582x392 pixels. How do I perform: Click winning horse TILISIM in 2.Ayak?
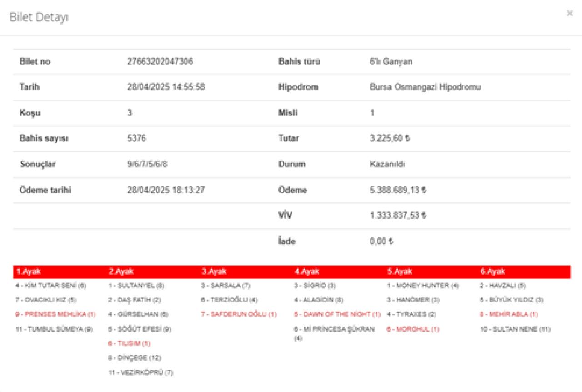click(x=129, y=343)
